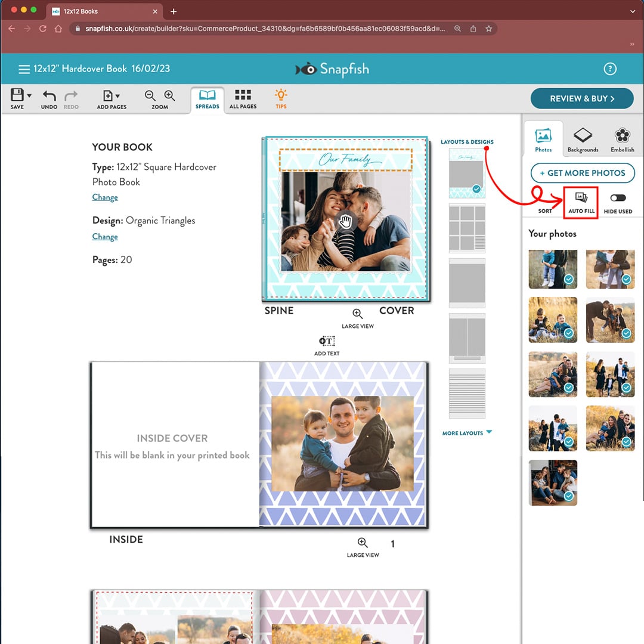This screenshot has height=644, width=644.
Task: Click Change under Design: Organic Triangles
Action: point(105,236)
